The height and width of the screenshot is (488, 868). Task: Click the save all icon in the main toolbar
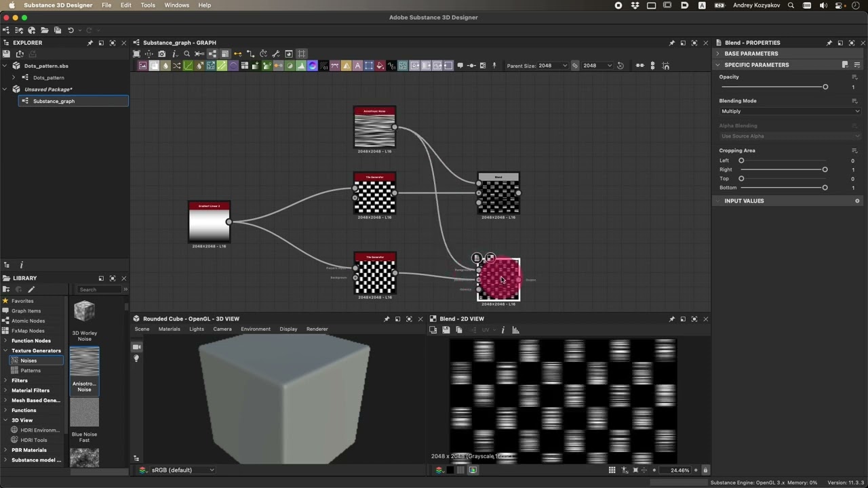click(x=58, y=30)
